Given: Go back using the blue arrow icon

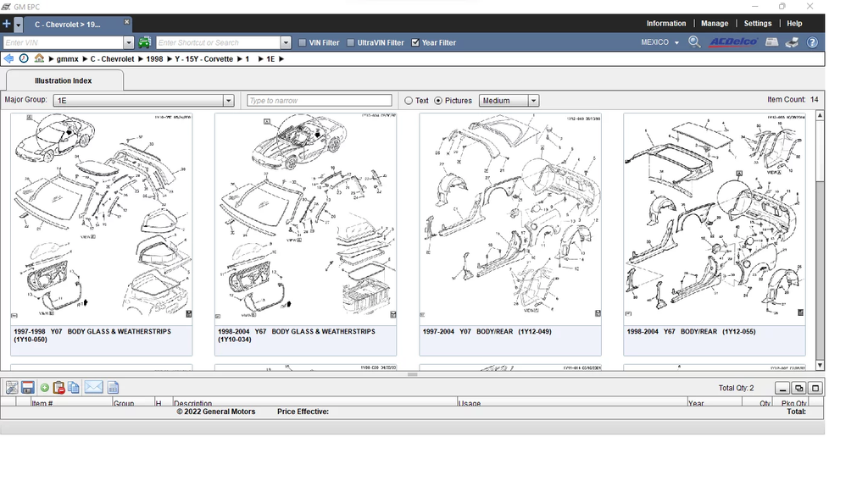Looking at the screenshot, I should 9,59.
